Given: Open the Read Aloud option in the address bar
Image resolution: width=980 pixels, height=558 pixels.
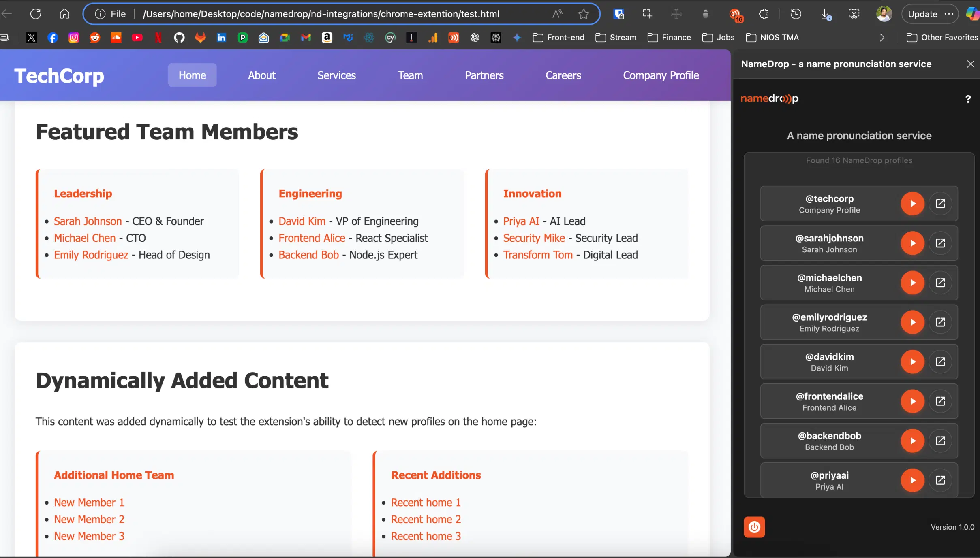Looking at the screenshot, I should pyautogui.click(x=557, y=14).
